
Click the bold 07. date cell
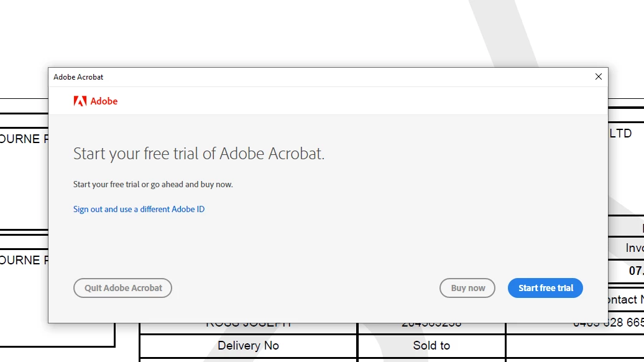(x=635, y=271)
